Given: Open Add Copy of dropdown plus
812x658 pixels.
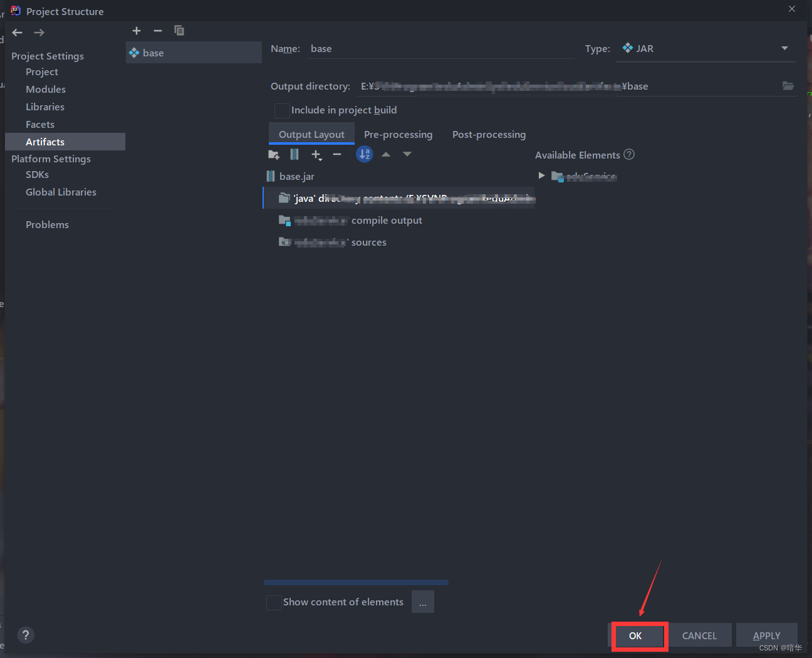Looking at the screenshot, I should point(316,155).
